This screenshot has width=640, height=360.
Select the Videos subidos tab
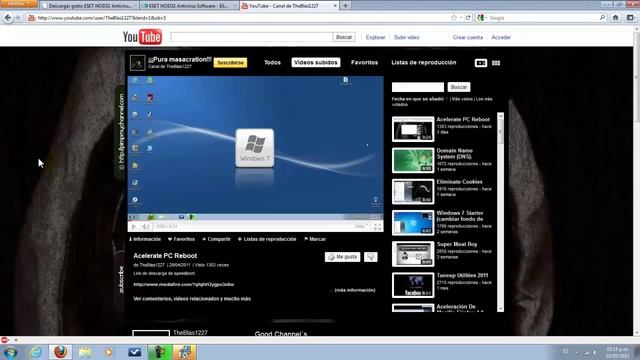coord(316,62)
